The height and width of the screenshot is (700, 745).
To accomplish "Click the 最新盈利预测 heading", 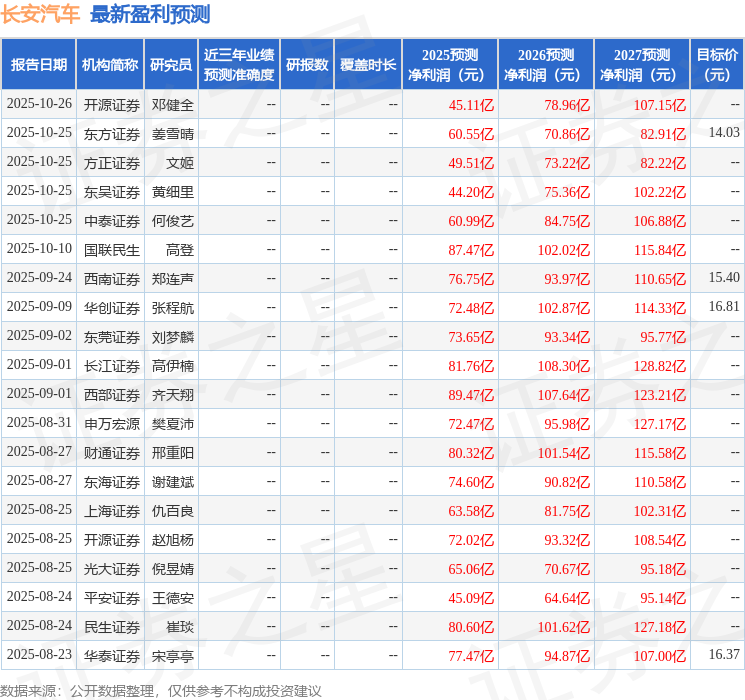I will [150, 14].
